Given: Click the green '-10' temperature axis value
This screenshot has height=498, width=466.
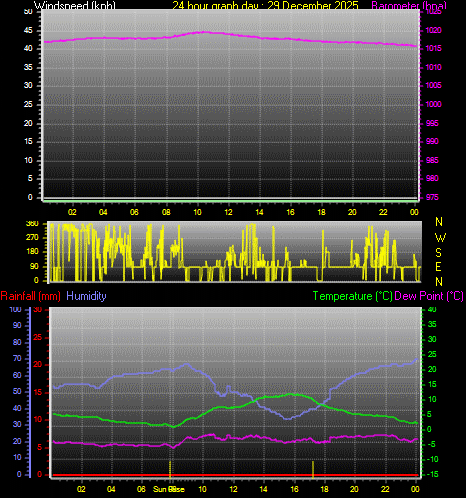Looking at the screenshot, I should coord(432,459).
